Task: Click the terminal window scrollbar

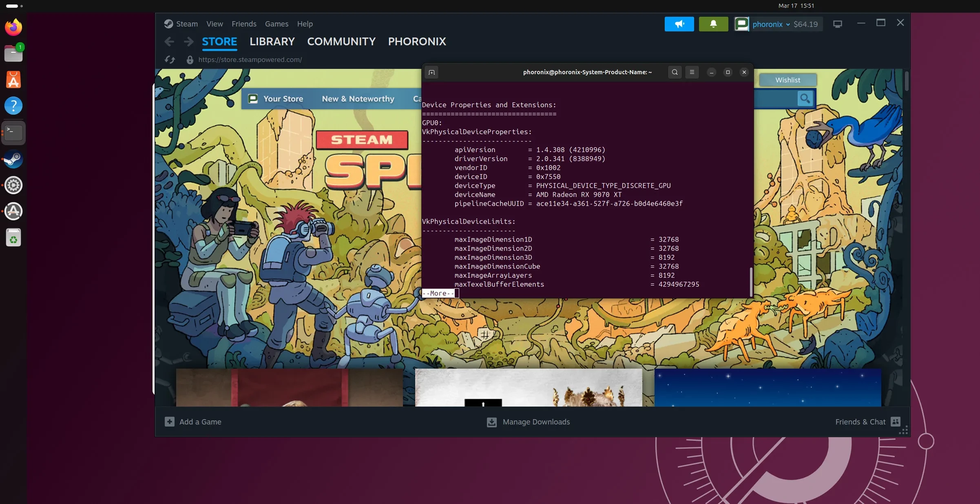Action: [x=751, y=281]
